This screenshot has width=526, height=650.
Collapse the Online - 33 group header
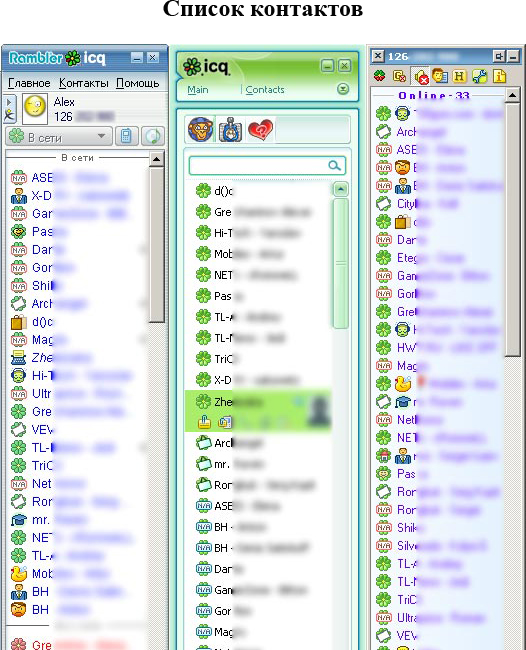click(433, 95)
